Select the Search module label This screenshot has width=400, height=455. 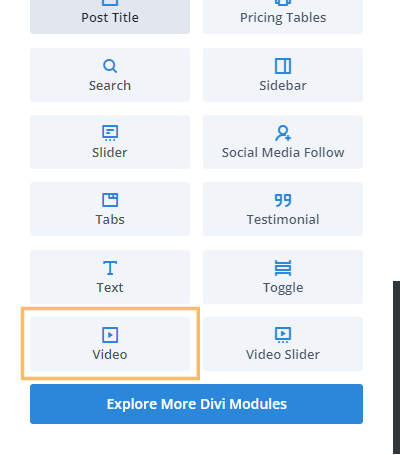(x=110, y=86)
